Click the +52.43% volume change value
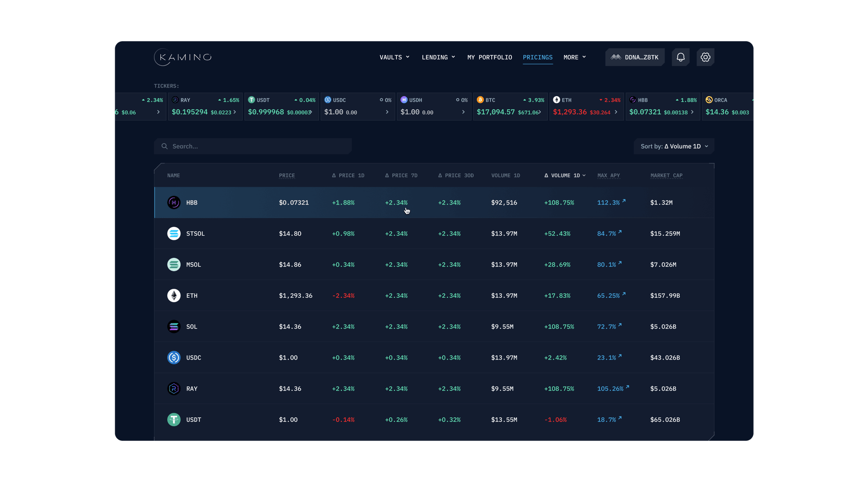The image size is (868, 482). [x=557, y=234]
